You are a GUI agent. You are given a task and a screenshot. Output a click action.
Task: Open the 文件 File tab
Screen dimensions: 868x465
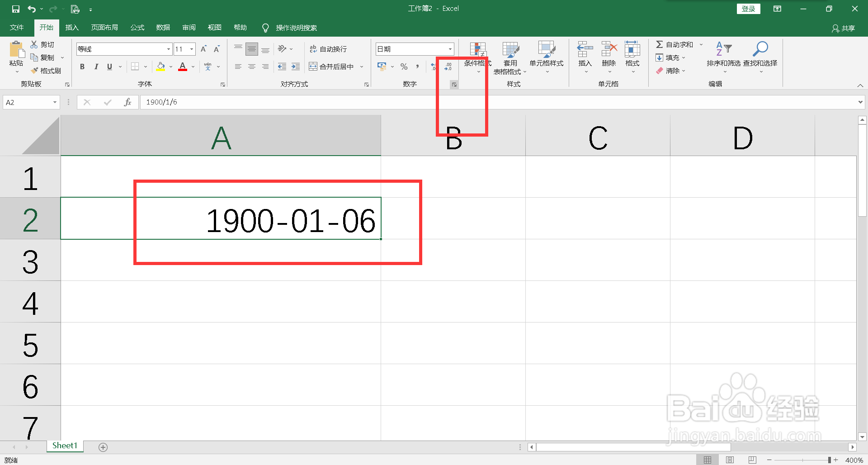click(17, 28)
